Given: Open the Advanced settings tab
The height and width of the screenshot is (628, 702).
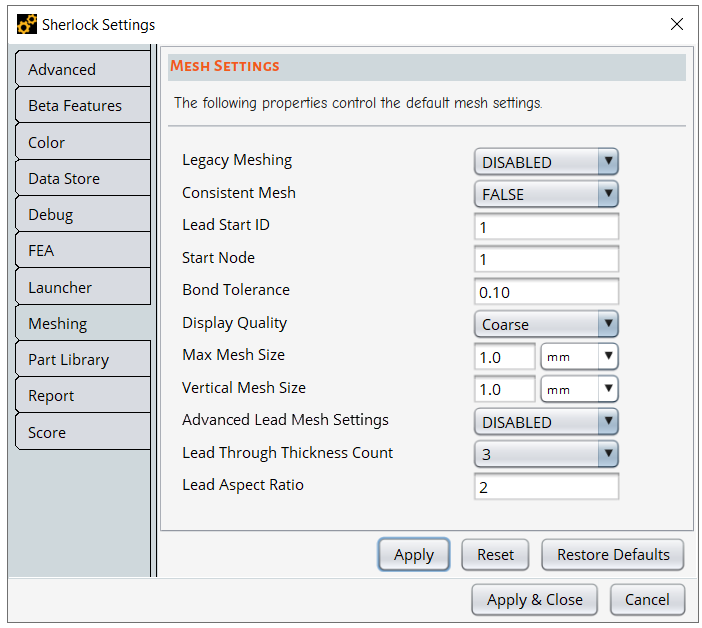Looking at the screenshot, I should coord(83,69).
